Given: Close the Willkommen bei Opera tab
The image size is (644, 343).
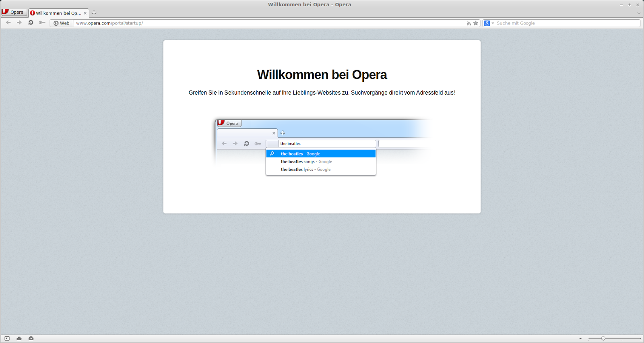Looking at the screenshot, I should click(x=85, y=13).
